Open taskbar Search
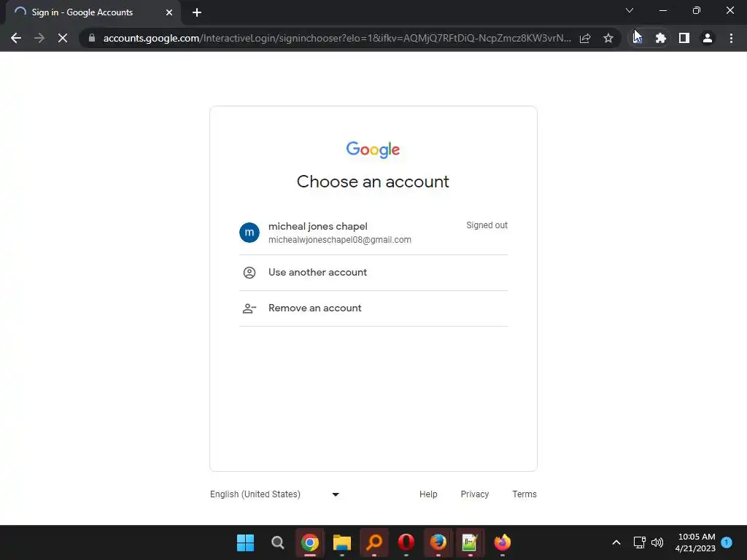The width and height of the screenshot is (747, 560). tap(278, 542)
